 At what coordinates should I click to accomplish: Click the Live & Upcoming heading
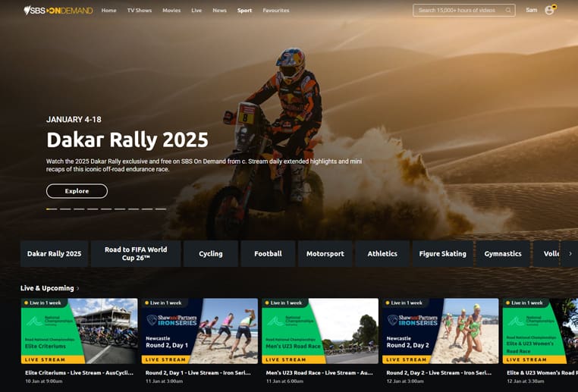tap(47, 288)
